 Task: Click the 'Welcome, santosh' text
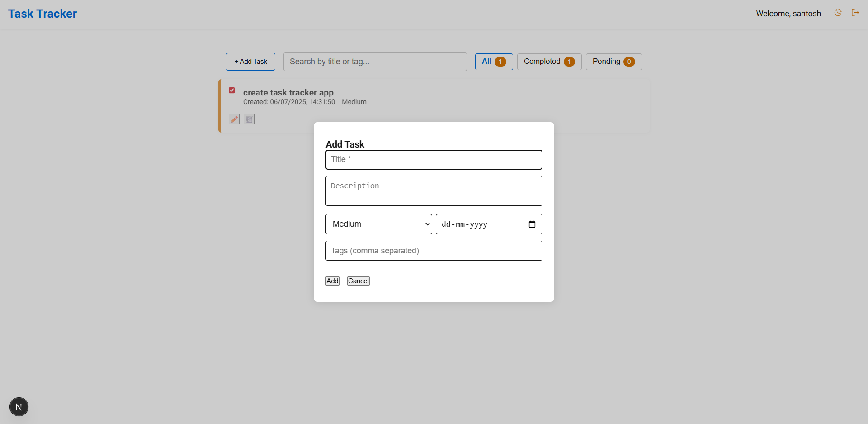coord(788,14)
